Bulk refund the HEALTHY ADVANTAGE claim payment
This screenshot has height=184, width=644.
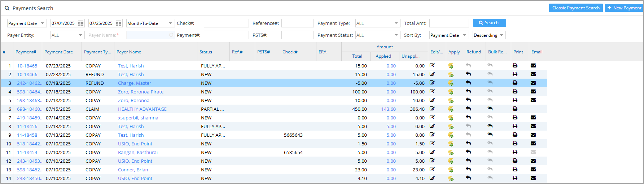tap(490, 109)
